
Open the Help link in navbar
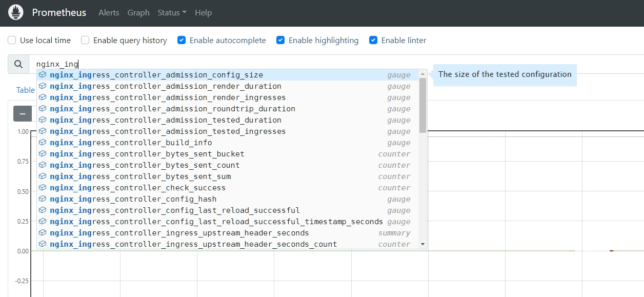(x=203, y=13)
